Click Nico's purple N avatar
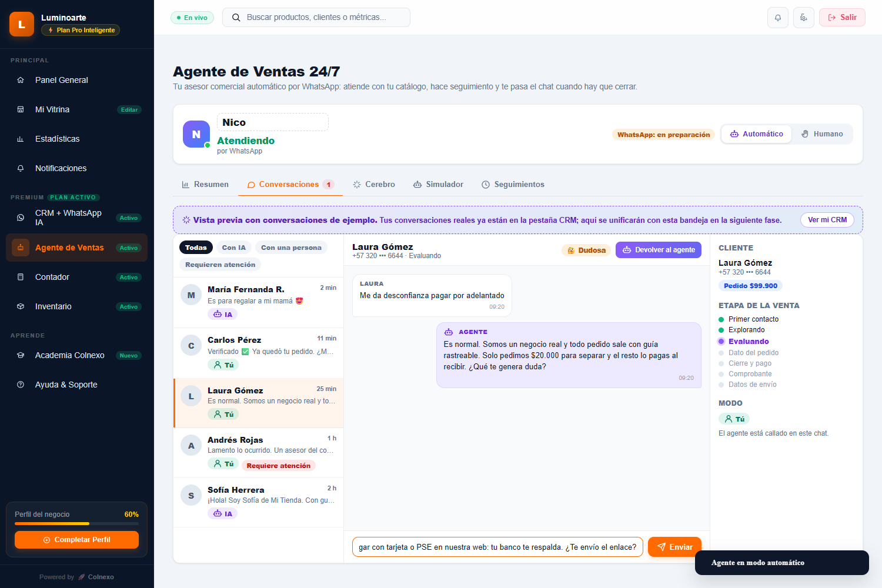Image resolution: width=882 pixels, height=588 pixels. (196, 134)
